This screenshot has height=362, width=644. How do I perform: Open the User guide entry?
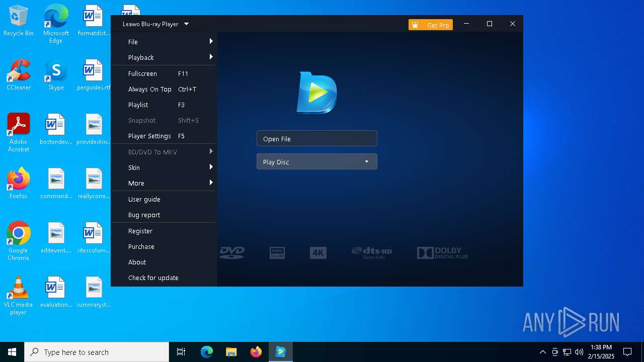coord(164,199)
